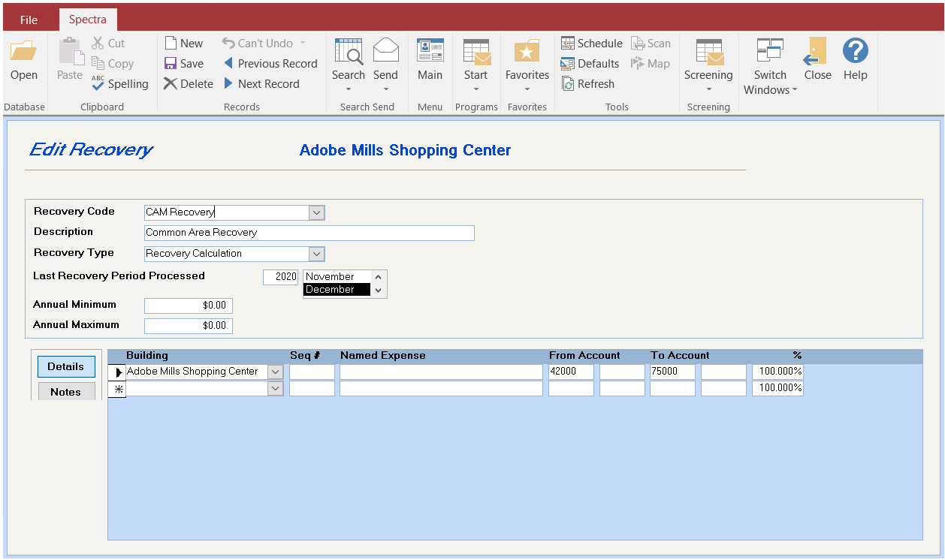This screenshot has height=560, width=945.
Task: Open the Building dropdown in the new row
Action: [276, 388]
